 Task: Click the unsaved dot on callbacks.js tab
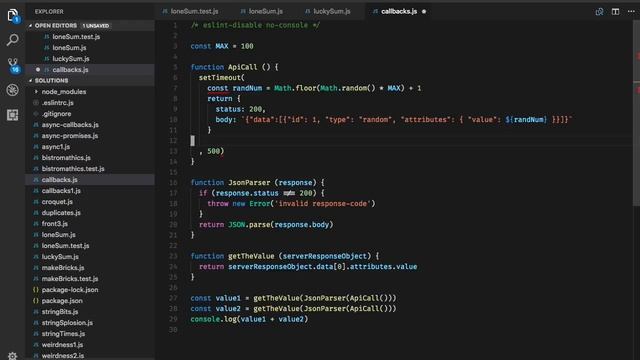tap(424, 11)
